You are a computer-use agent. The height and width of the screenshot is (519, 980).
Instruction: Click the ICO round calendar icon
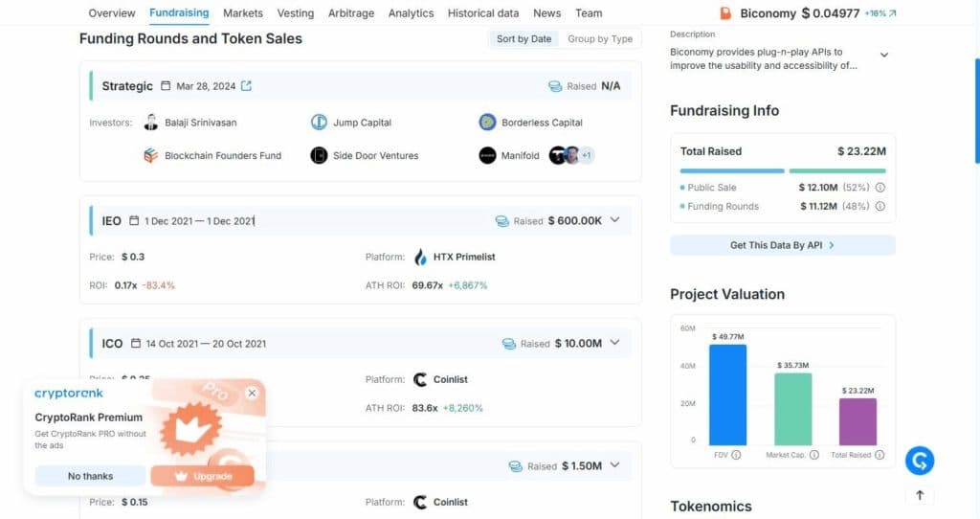point(136,343)
